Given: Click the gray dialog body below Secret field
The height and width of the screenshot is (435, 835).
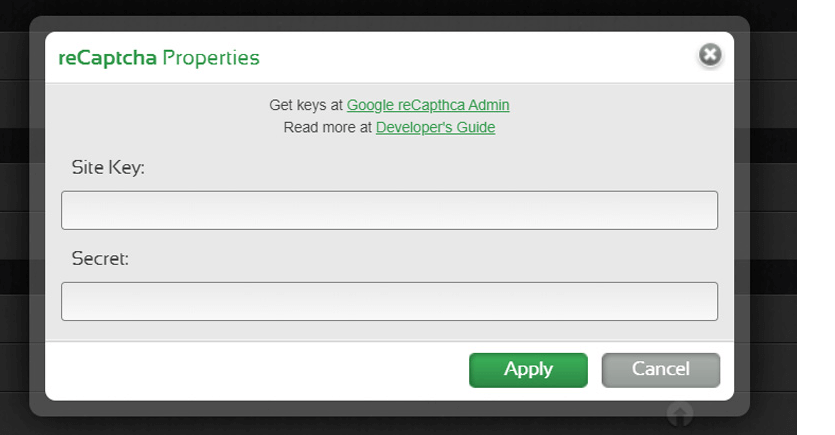Looking at the screenshot, I should tap(389, 331).
